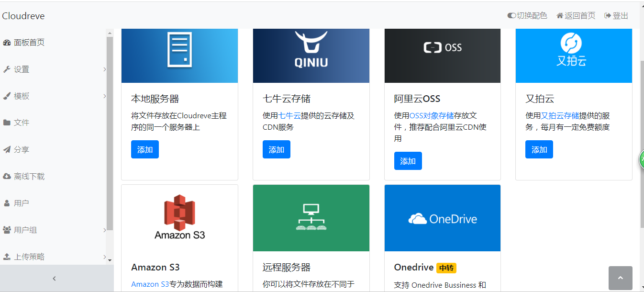
Task: Click the 登出 logout icon
Action: click(x=607, y=15)
